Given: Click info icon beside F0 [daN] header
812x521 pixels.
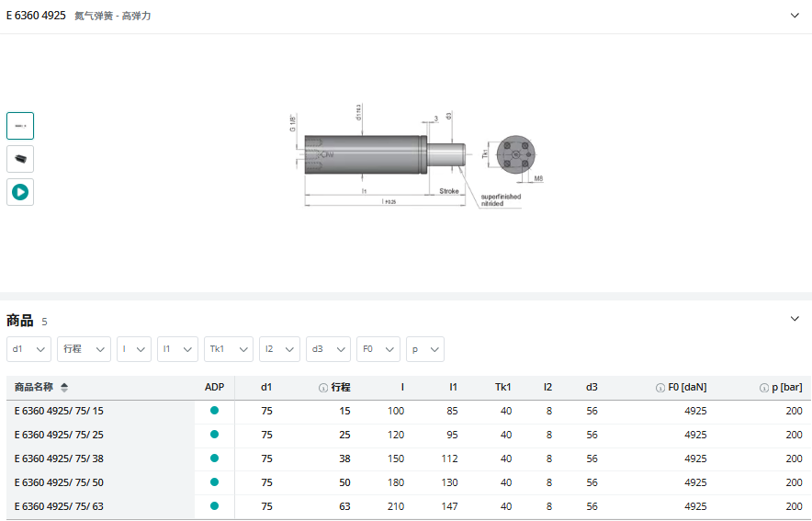Looking at the screenshot, I should pos(660,388).
